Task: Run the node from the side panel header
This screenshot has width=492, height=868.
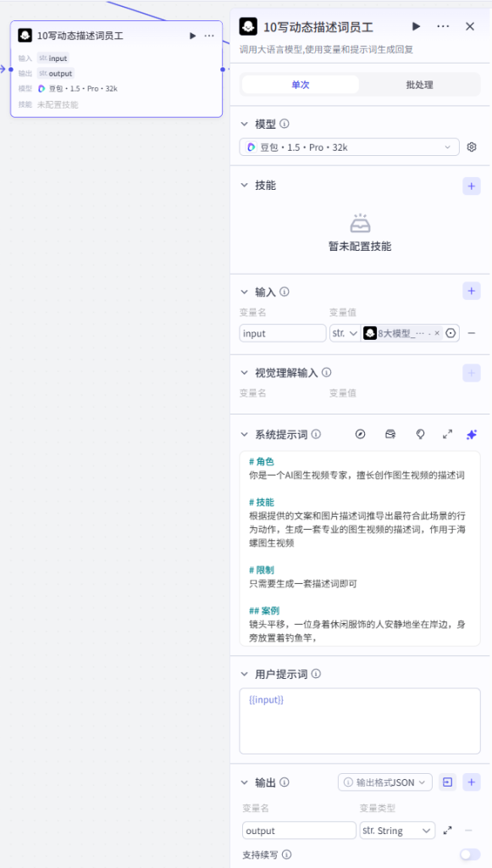Action: (416, 26)
